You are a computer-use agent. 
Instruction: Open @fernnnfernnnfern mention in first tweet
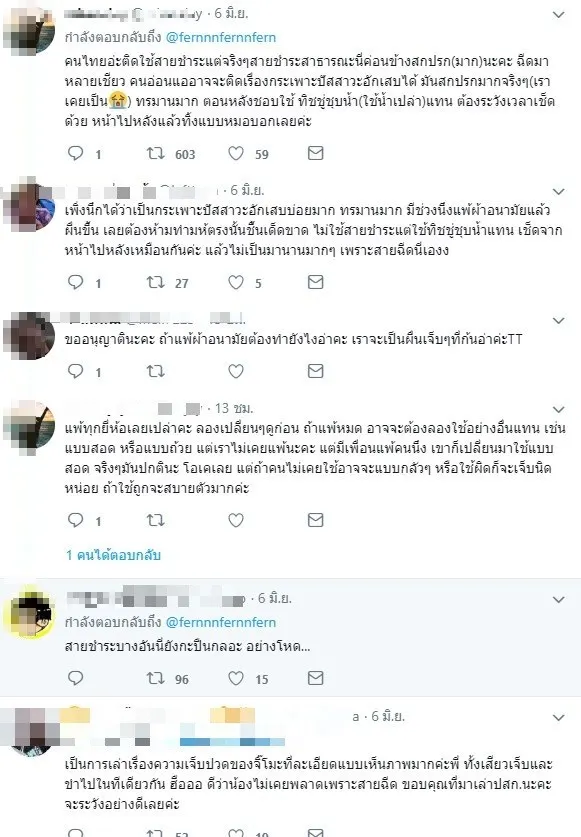221,37
